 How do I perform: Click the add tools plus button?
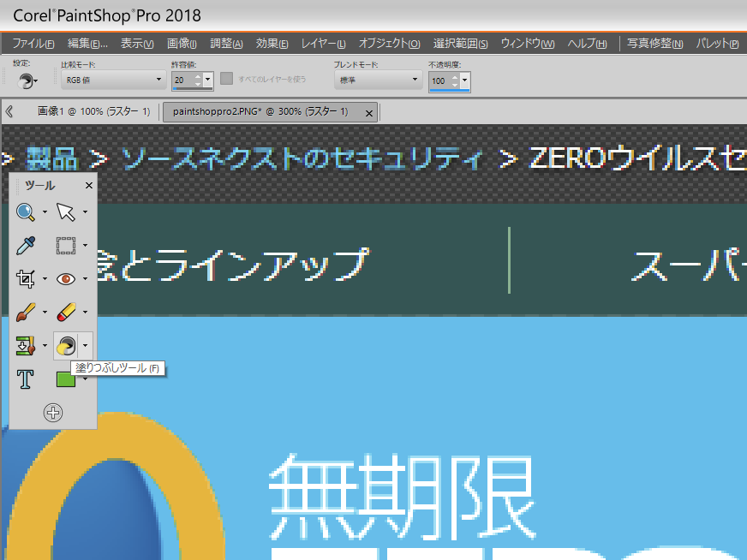coord(53,413)
